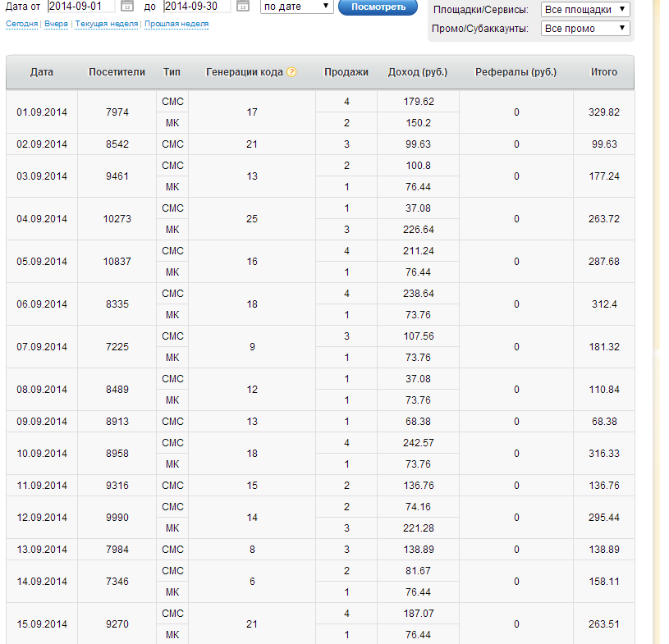
Task: Select date cell 04.09.2014
Action: coord(42,219)
